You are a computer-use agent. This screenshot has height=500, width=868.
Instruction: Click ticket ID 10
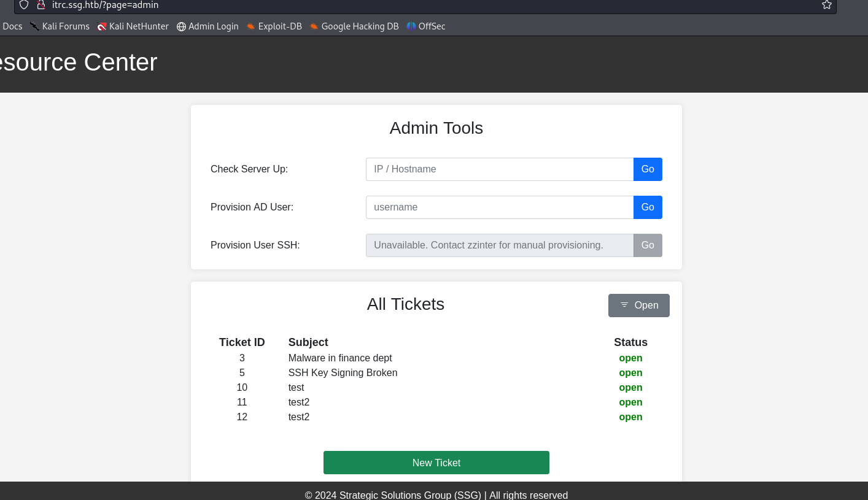[242, 388]
